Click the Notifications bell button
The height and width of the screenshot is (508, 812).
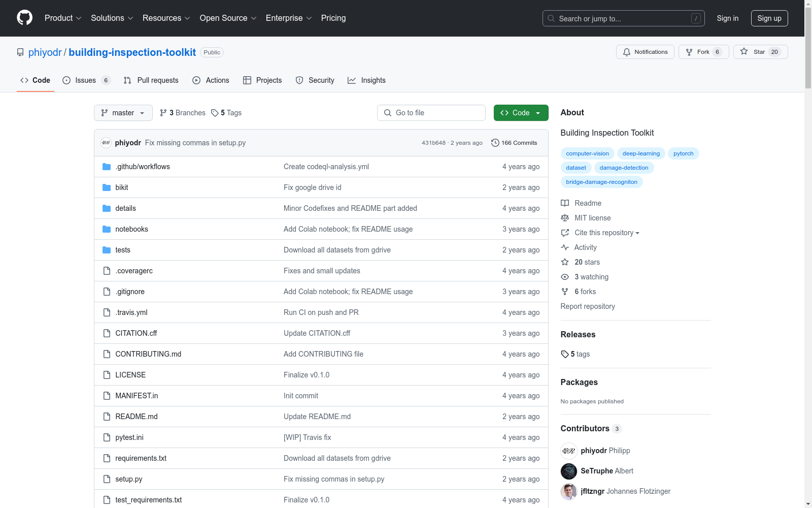[645, 52]
